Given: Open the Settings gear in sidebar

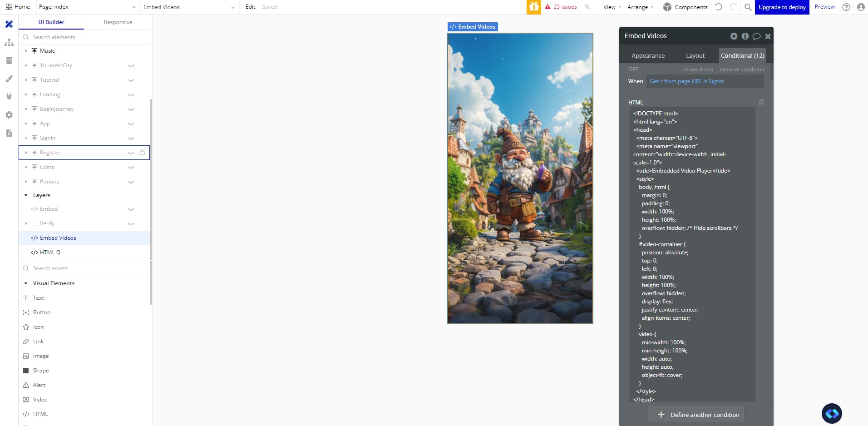Looking at the screenshot, I should 9,115.
